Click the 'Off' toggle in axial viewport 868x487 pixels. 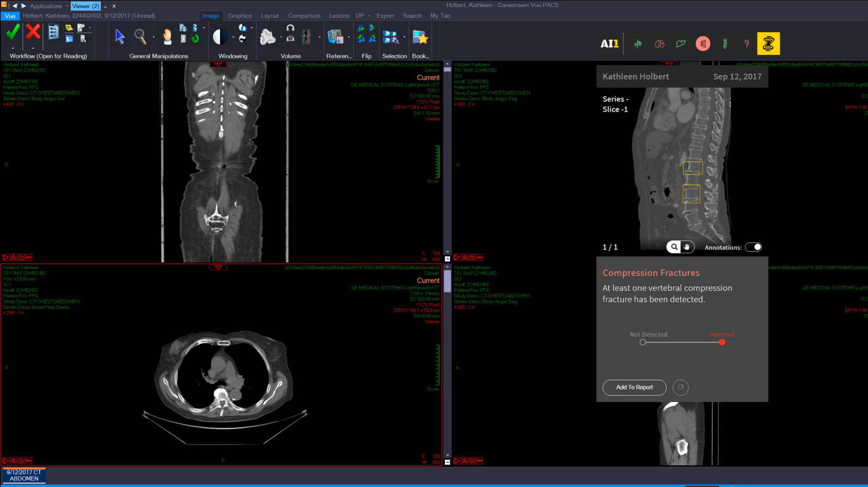click(x=29, y=461)
